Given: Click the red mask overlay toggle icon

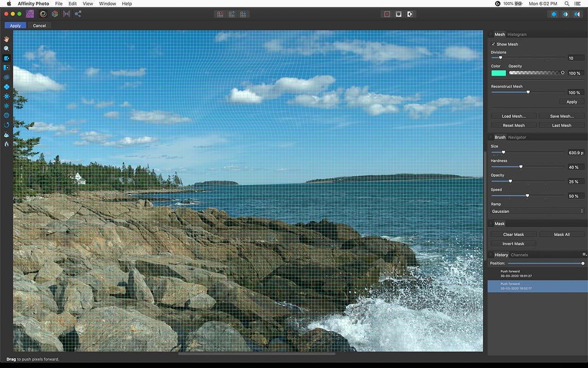Looking at the screenshot, I should click(x=387, y=14).
